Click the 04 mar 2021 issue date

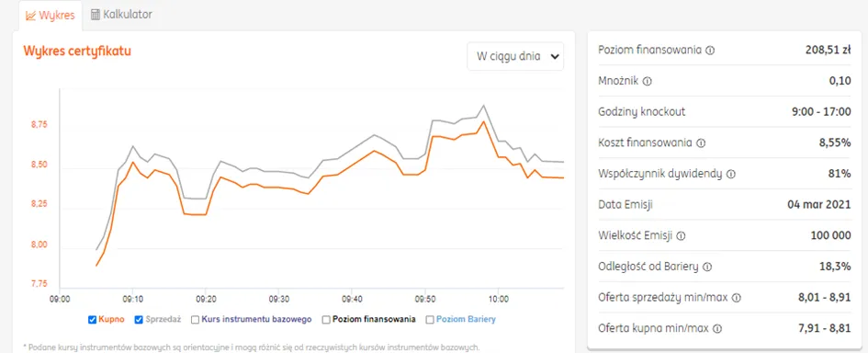pyautogui.click(x=818, y=205)
